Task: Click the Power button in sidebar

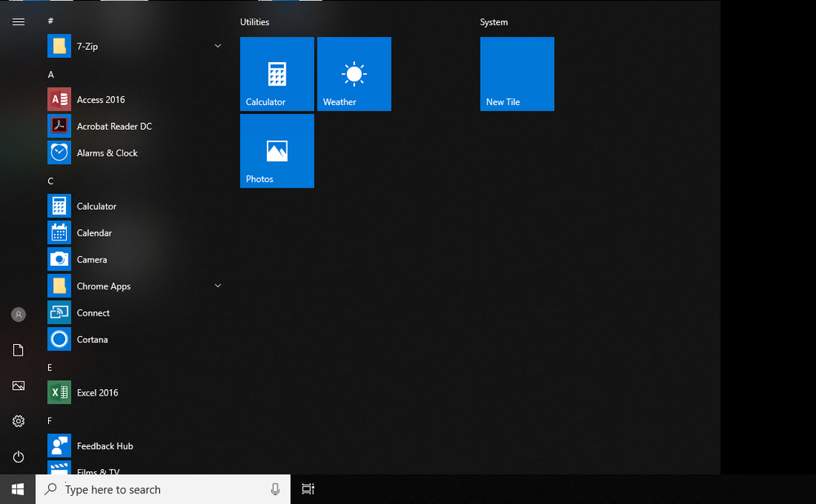Action: point(18,457)
